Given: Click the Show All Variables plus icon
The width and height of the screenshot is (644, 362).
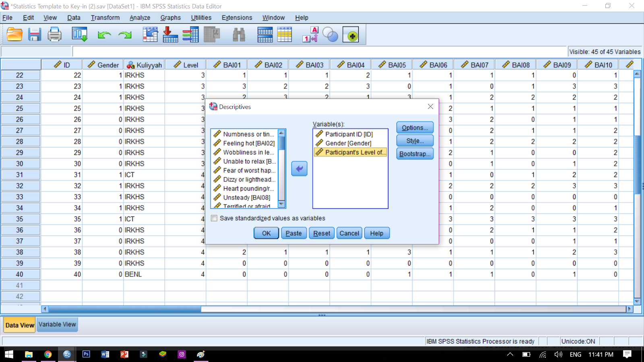Looking at the screenshot, I should (351, 35).
